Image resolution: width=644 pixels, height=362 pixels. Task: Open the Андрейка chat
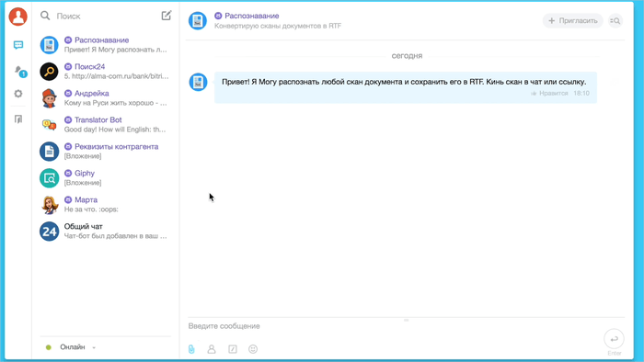pyautogui.click(x=105, y=98)
